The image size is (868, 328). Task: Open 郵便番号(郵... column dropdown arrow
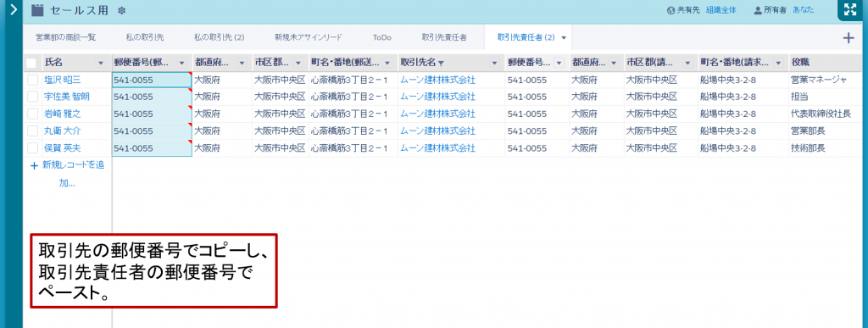(x=181, y=63)
